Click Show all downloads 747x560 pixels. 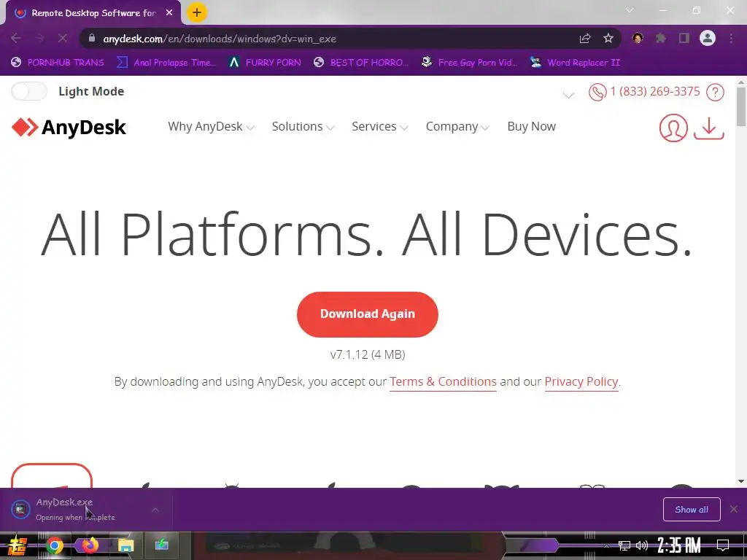692,510
